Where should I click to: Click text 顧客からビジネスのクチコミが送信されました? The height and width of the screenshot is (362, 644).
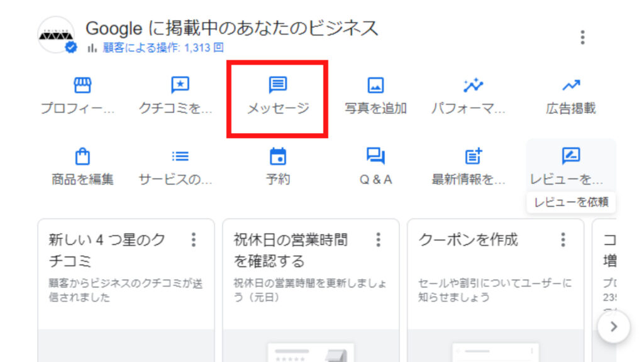pos(126,290)
